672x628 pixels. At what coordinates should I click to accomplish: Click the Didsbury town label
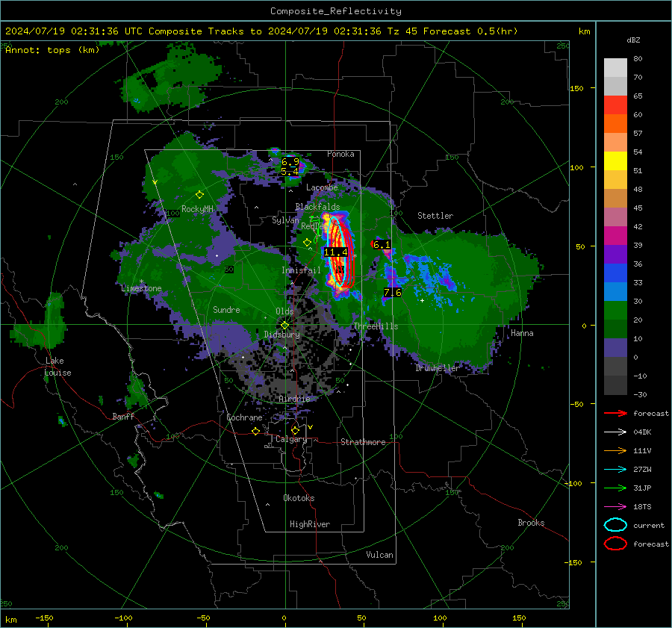pyautogui.click(x=281, y=335)
